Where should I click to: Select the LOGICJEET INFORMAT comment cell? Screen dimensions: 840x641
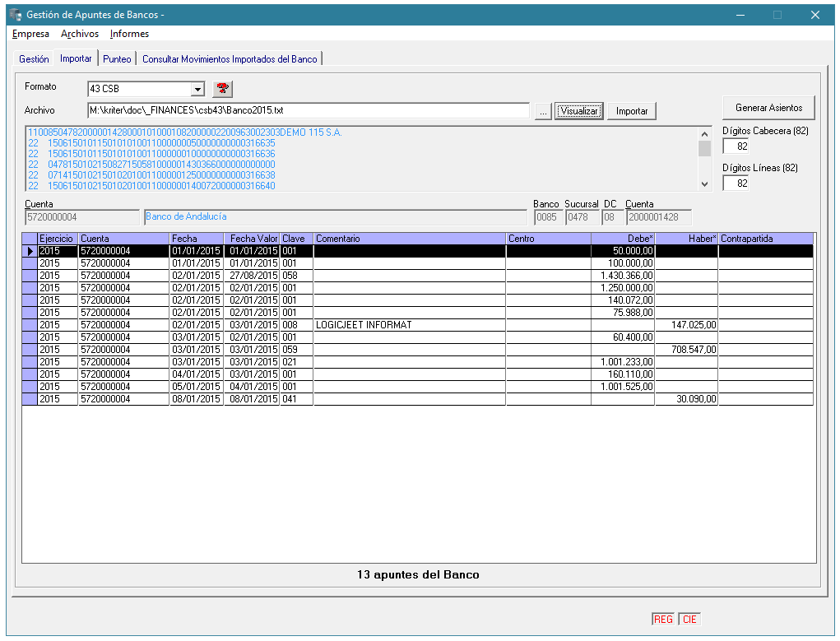[x=409, y=325]
